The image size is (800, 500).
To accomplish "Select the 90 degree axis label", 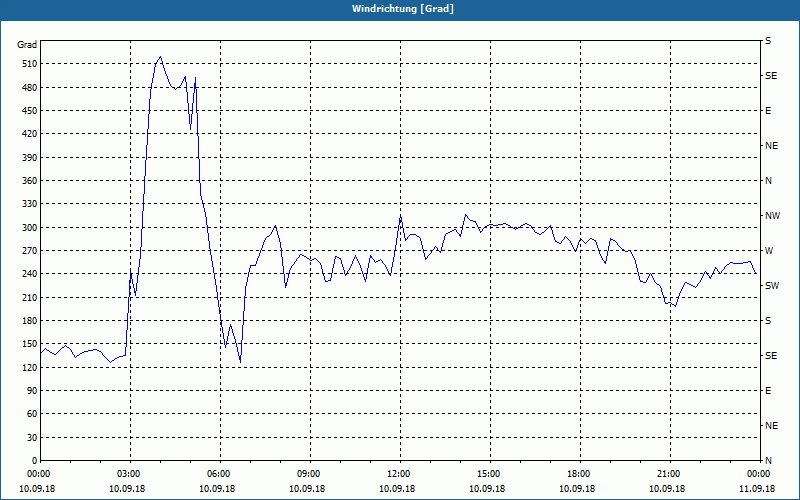I will tap(32, 391).
